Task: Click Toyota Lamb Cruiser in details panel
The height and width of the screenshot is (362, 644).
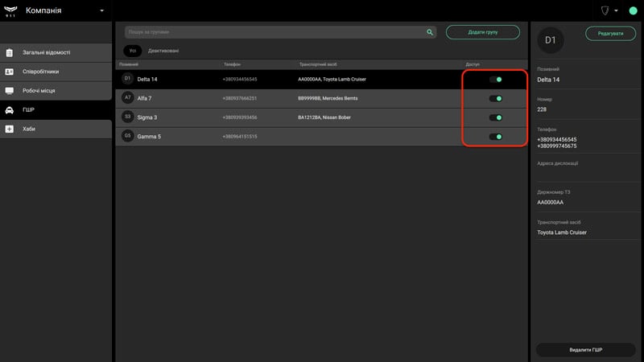Action: [x=562, y=232]
